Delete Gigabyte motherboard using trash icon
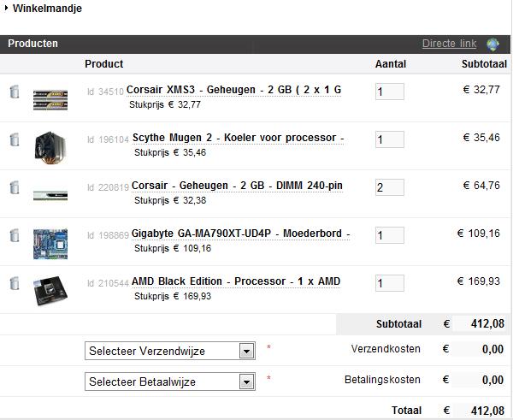Viewport: 513px width, 420px height. [15, 235]
